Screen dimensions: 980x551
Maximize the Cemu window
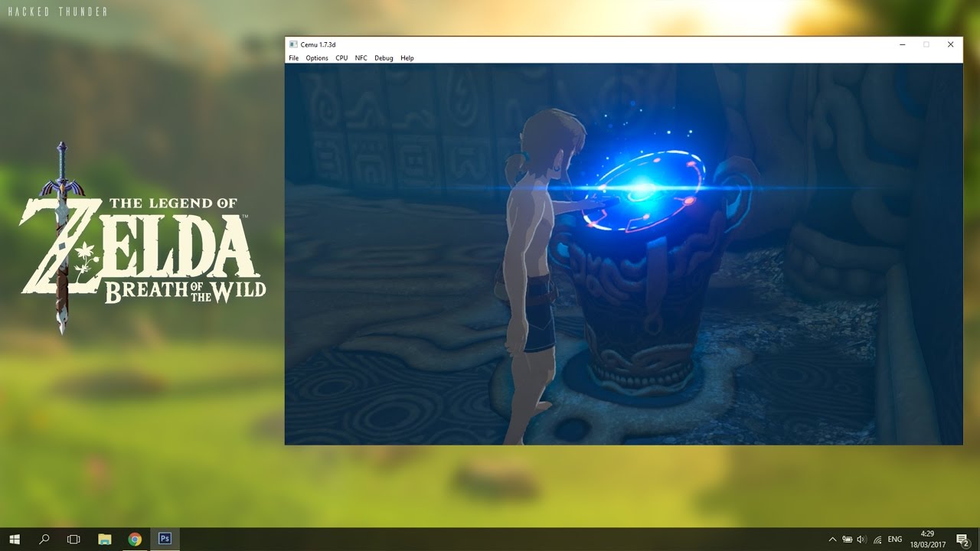926,44
